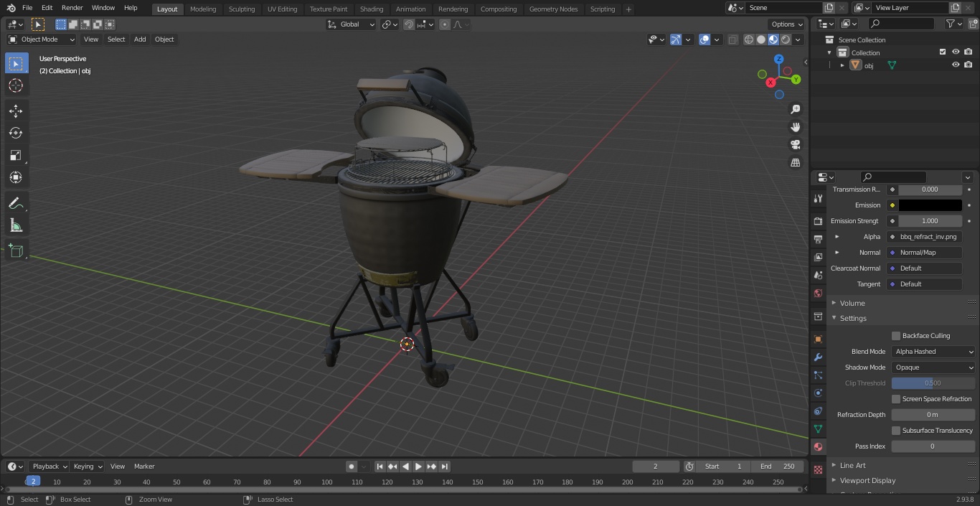
Task: Open the viewport Add menu
Action: [140, 39]
